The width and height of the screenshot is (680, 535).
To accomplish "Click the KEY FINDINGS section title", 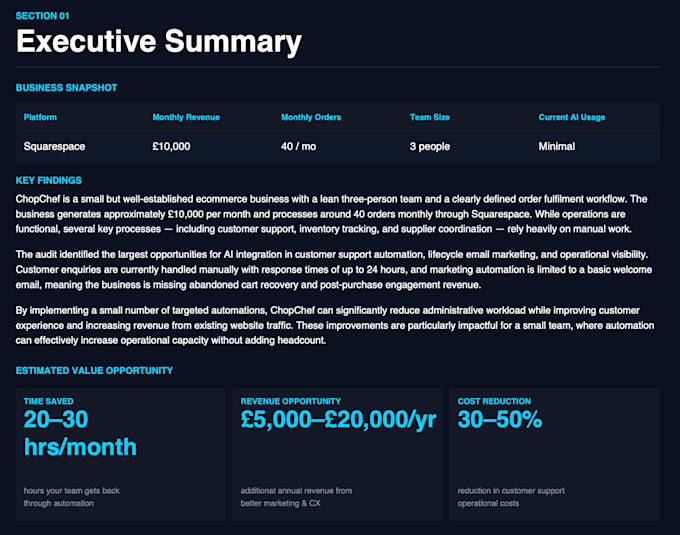I will tap(49, 180).
